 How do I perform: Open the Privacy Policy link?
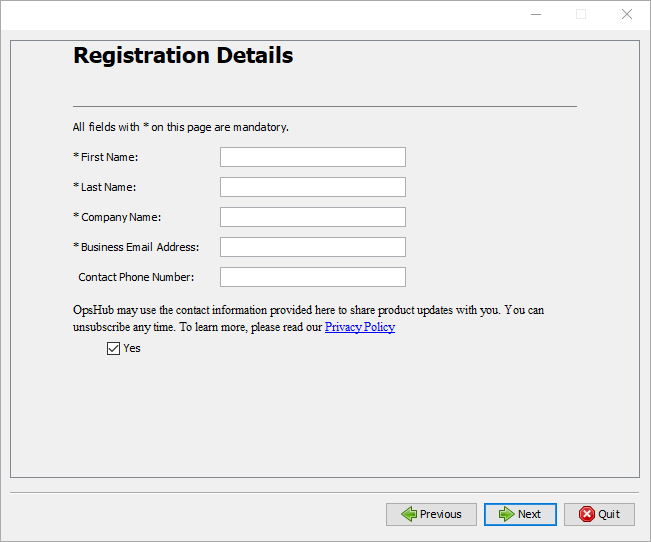point(359,327)
